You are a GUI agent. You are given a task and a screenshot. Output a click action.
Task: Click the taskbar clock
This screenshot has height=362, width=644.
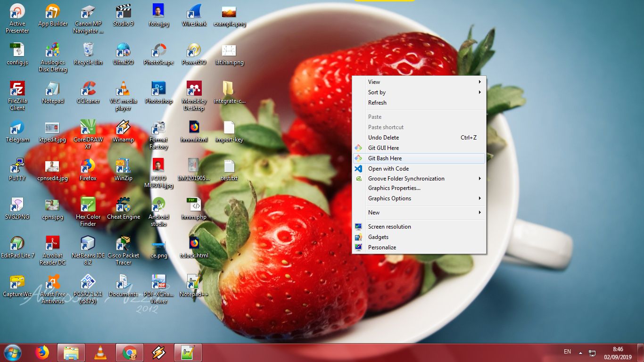(619, 353)
